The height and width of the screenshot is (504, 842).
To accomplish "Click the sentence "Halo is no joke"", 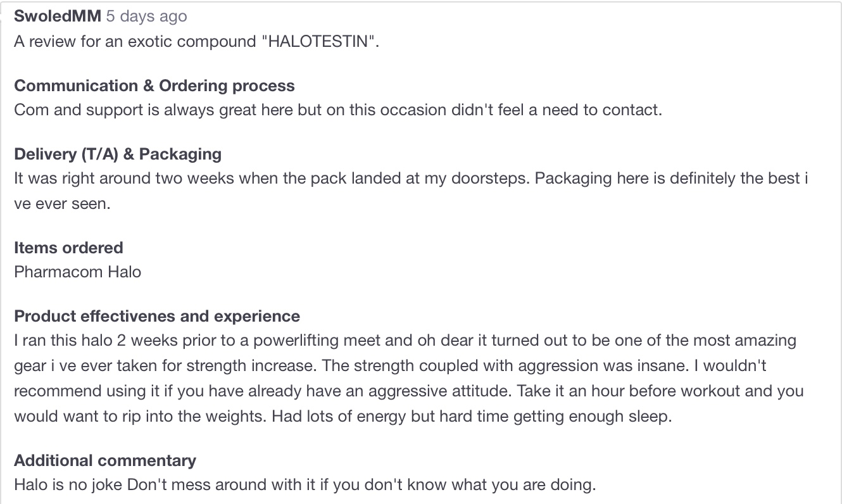I will tap(69, 486).
